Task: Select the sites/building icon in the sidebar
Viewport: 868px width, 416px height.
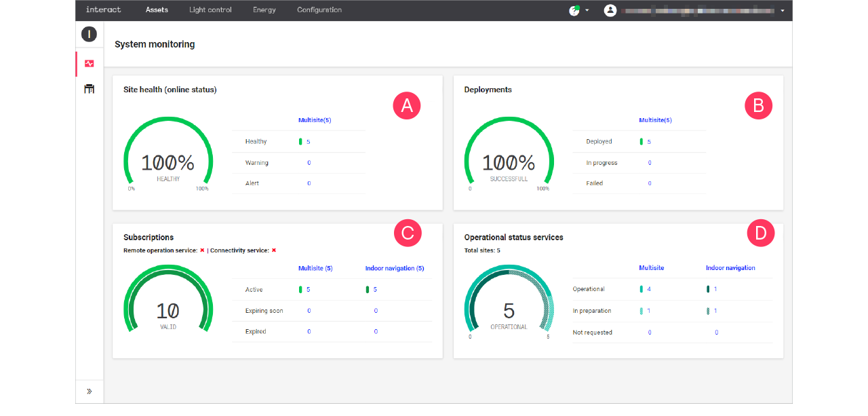Action: [89, 88]
